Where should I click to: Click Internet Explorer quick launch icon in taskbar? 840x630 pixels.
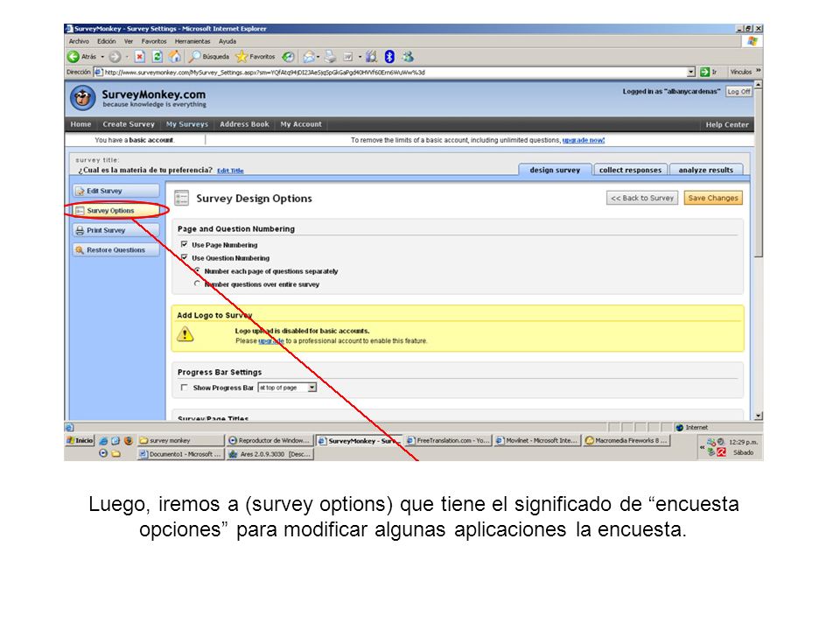pos(103,440)
